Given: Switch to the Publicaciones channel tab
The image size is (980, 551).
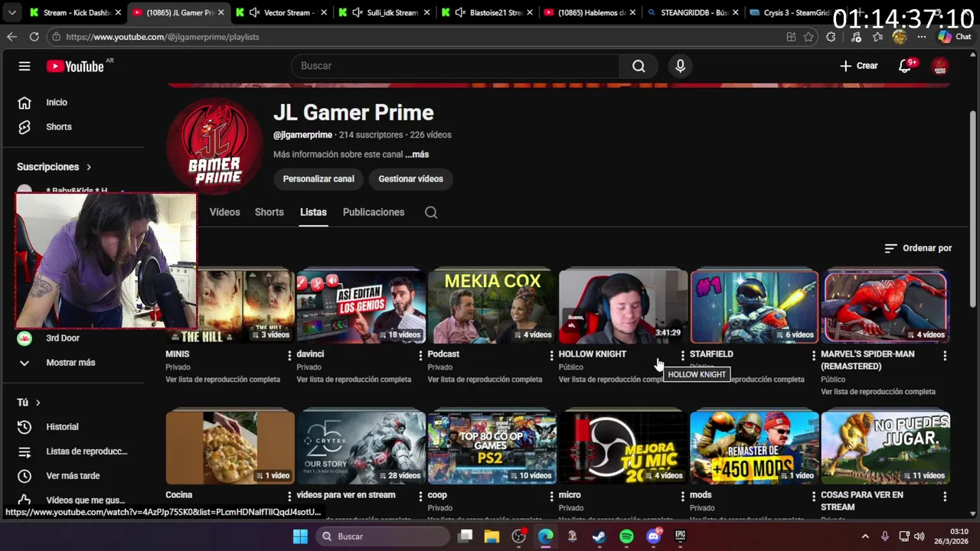Looking at the screenshot, I should [x=374, y=213].
